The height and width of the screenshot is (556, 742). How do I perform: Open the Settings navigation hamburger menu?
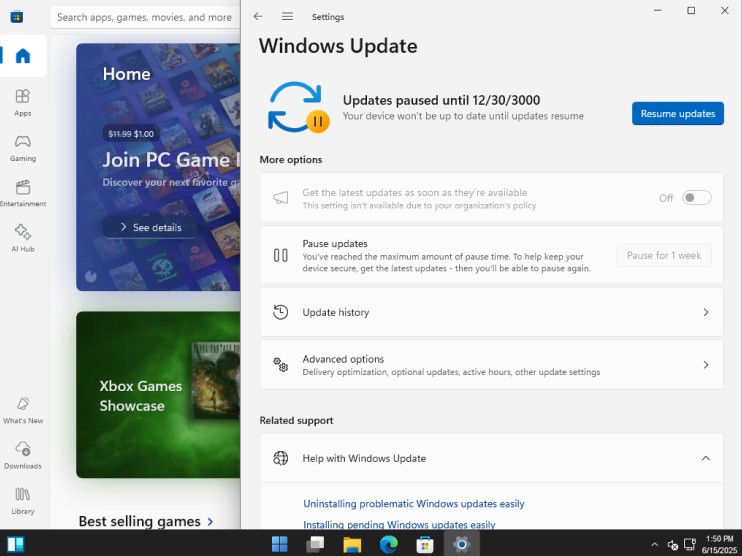[287, 17]
